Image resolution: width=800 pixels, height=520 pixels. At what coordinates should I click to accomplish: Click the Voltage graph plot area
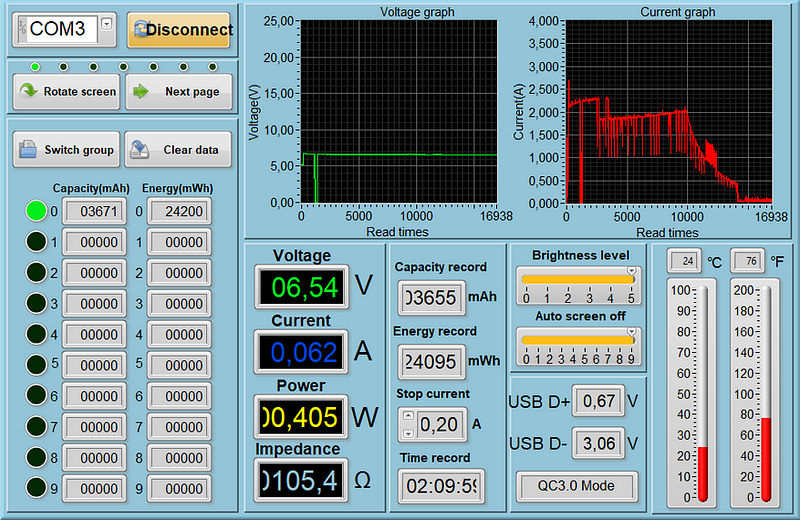[x=399, y=111]
